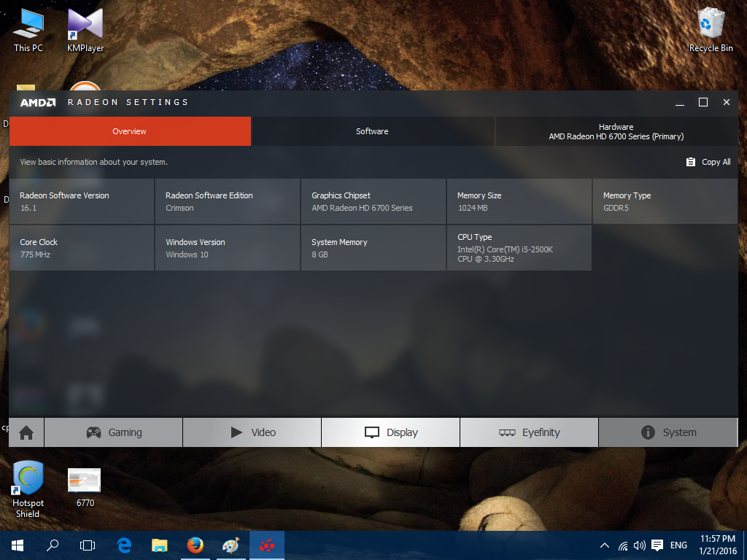
Task: Switch to Paint on the taskbar
Action: [231, 545]
